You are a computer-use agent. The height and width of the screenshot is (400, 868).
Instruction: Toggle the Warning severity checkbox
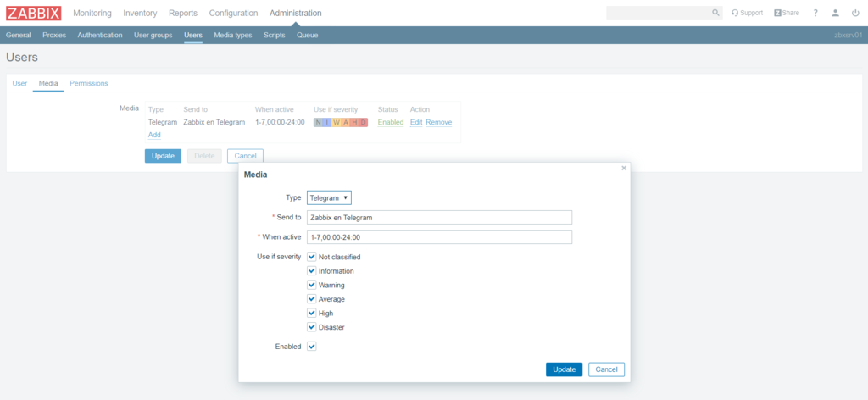pos(312,285)
